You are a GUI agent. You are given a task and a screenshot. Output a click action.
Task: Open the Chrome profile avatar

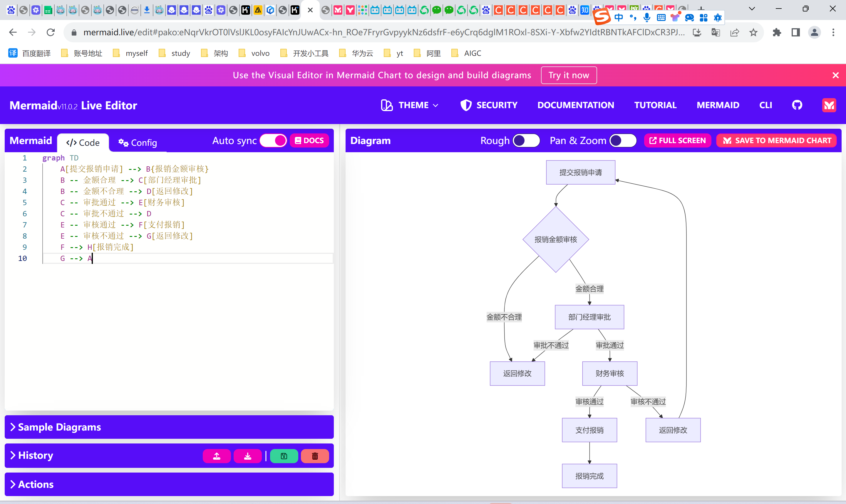coord(815,32)
